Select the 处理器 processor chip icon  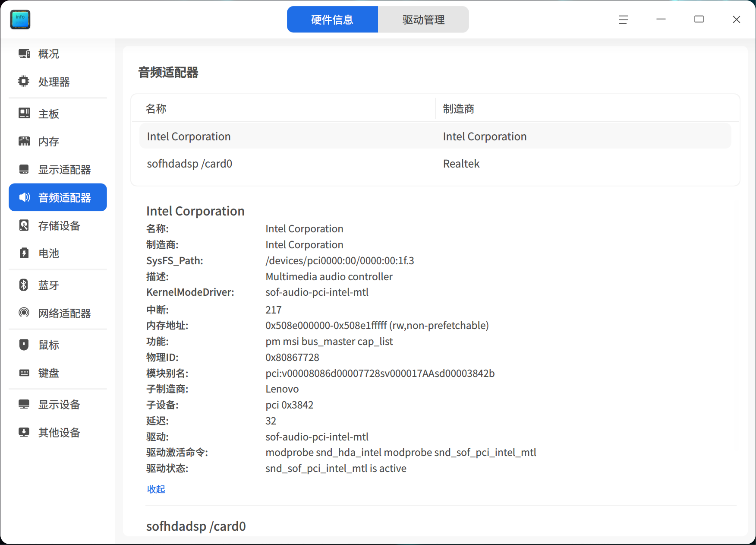pyautogui.click(x=24, y=81)
